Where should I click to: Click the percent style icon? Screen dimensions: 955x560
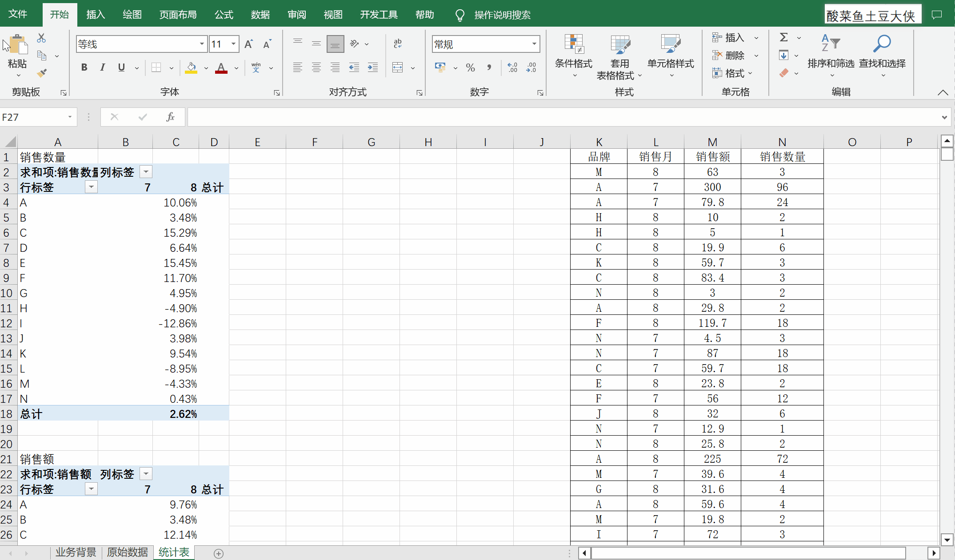pos(470,68)
